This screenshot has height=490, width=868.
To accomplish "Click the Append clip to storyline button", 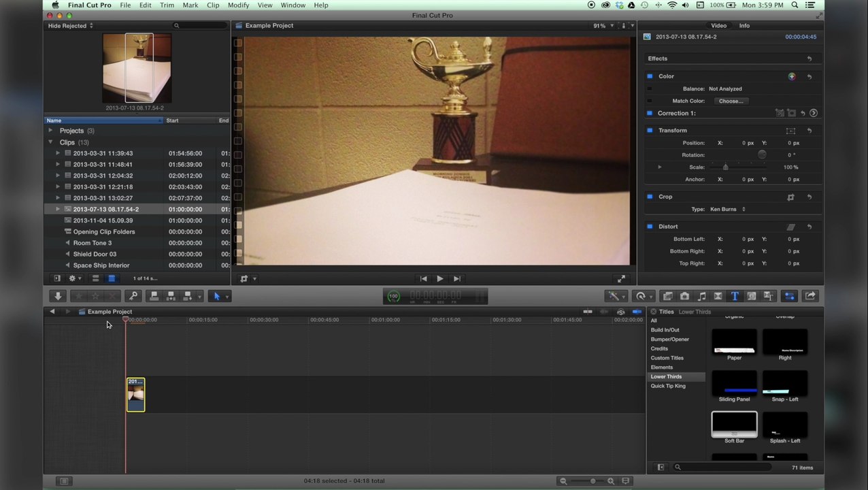I will pos(188,296).
